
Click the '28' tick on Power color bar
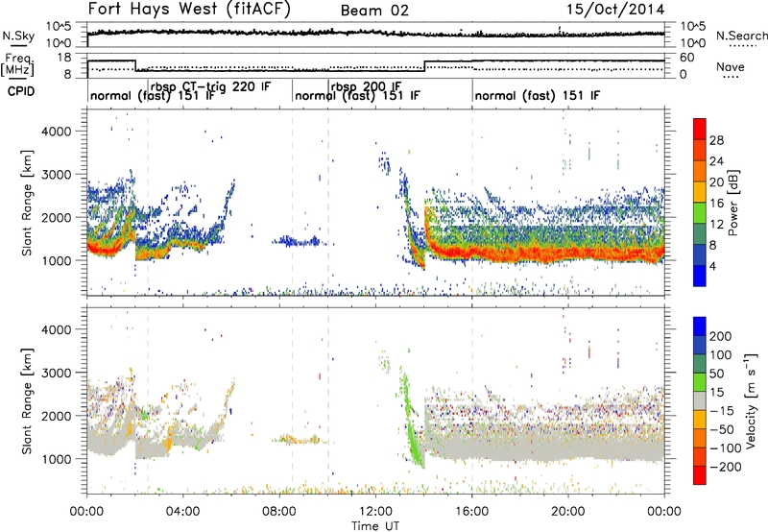[716, 140]
